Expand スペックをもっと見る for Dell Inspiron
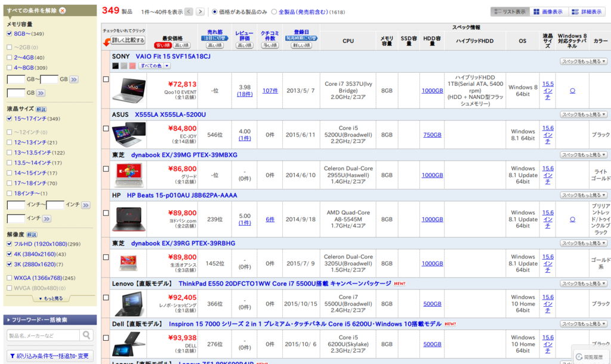The width and height of the screenshot is (611, 364). (x=584, y=324)
